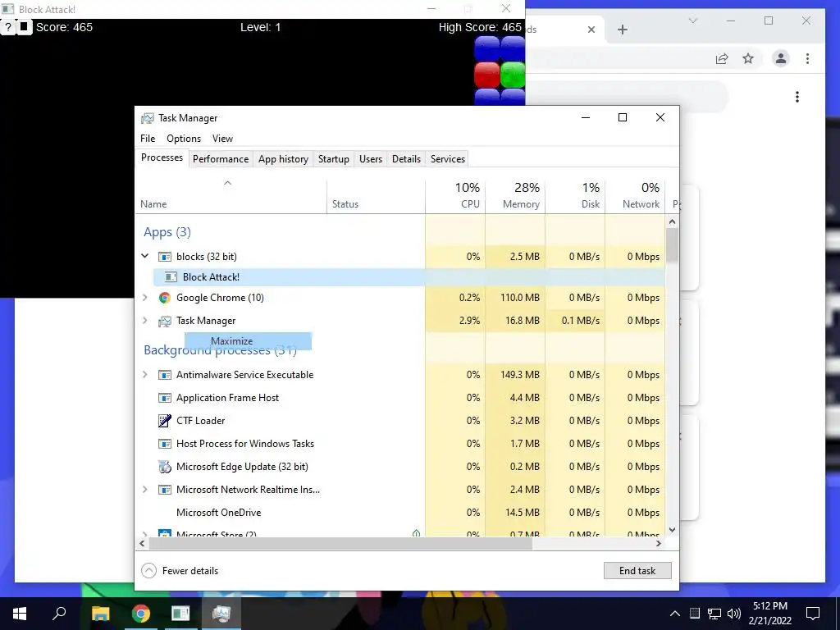
Task: Click the CTF Loader pen icon
Action: [x=165, y=421]
